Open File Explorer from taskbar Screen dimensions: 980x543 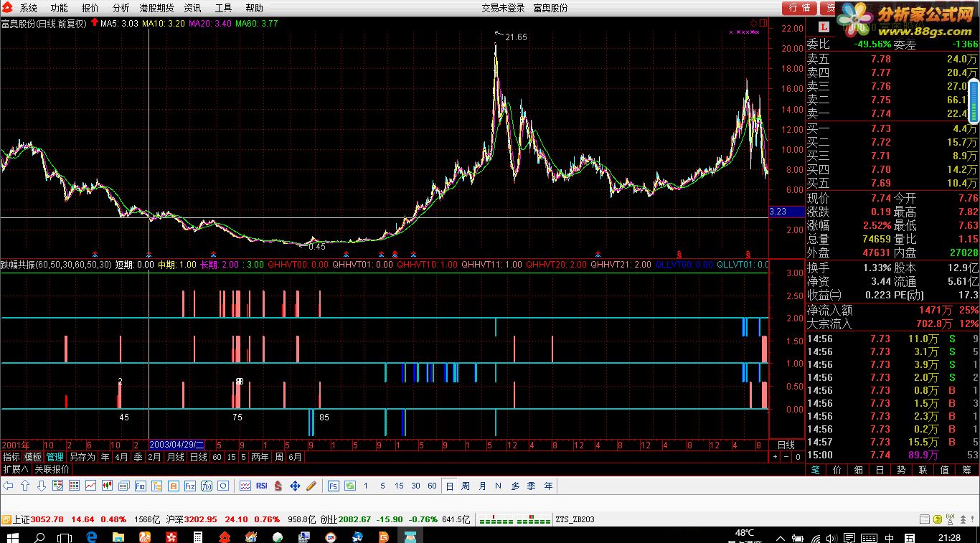click(x=118, y=536)
